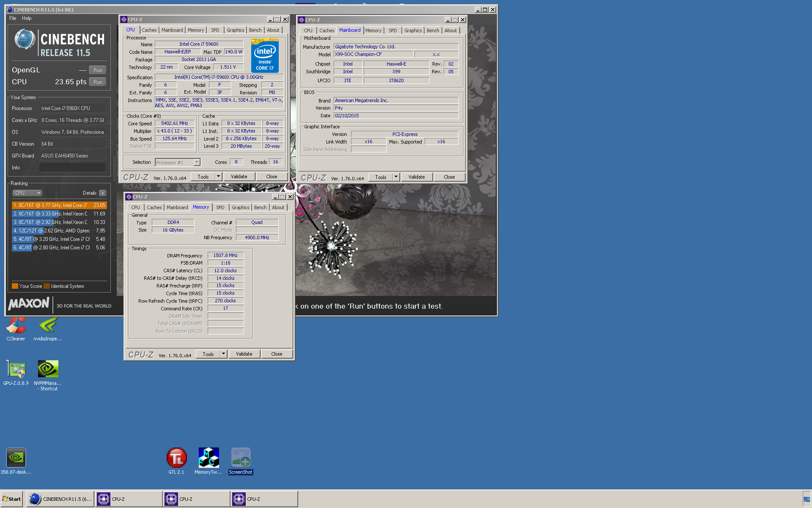The width and height of the screenshot is (812, 508).
Task: Expand Tools arrow in CPU-Z Mainboard window
Action: 396,177
